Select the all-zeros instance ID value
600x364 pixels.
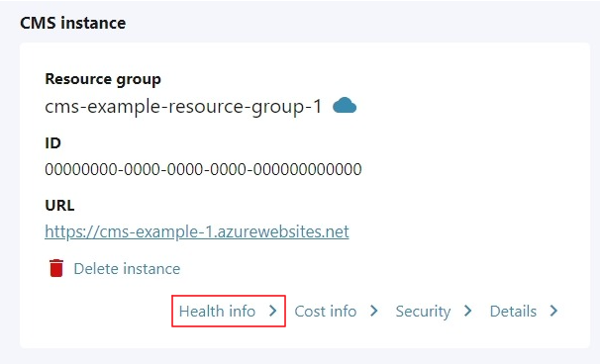pos(203,169)
